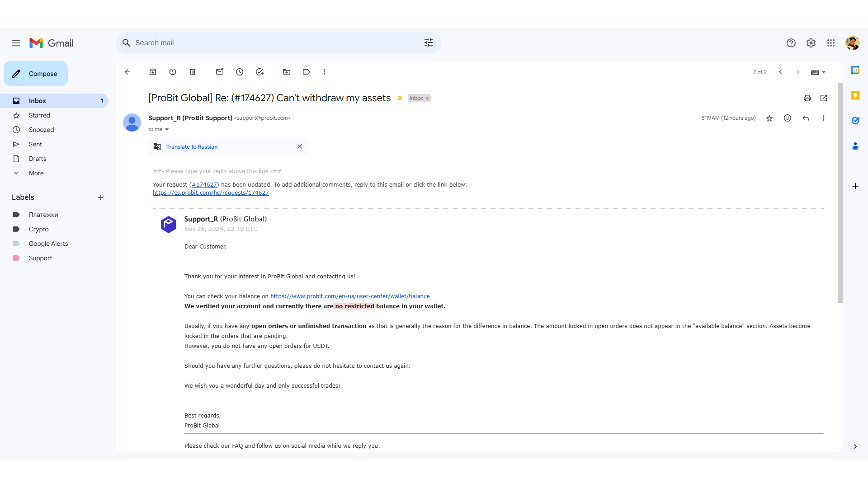Click the report spam icon
Viewport: 868px width, 488px height.
tap(172, 71)
